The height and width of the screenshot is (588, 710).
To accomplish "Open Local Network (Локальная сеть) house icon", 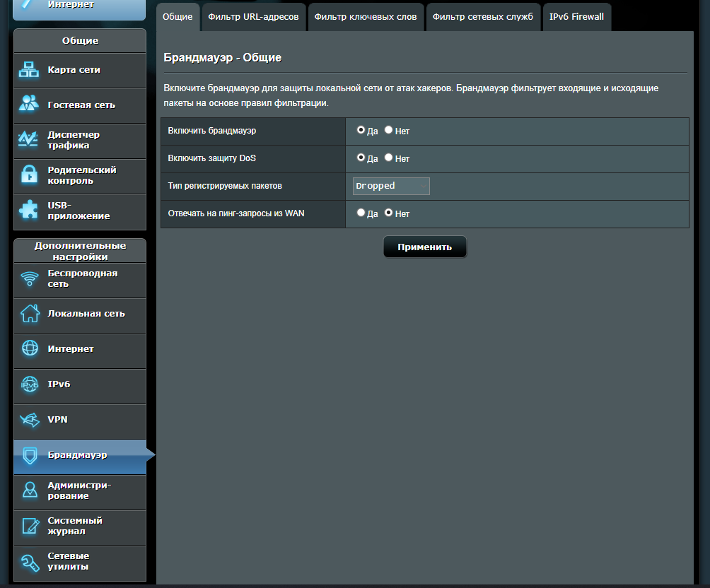I will point(29,314).
